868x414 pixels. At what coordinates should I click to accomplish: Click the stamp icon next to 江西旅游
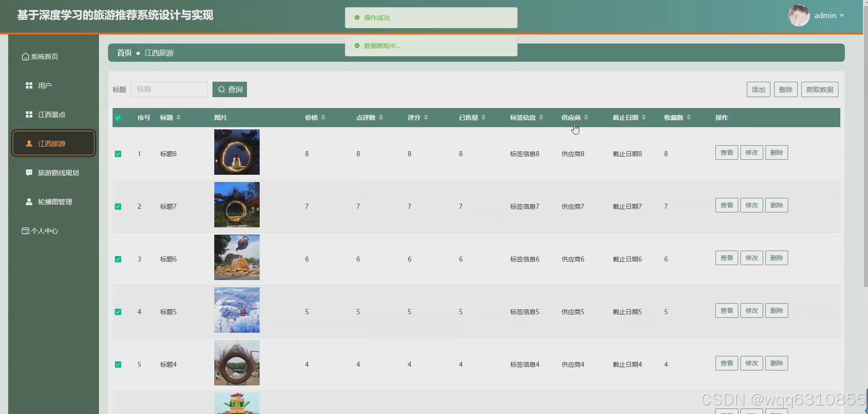(x=29, y=143)
